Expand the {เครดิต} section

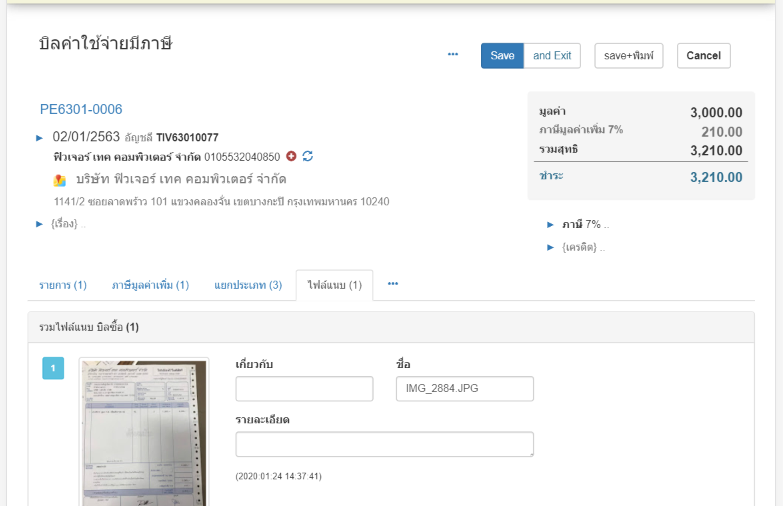pyautogui.click(x=551, y=246)
